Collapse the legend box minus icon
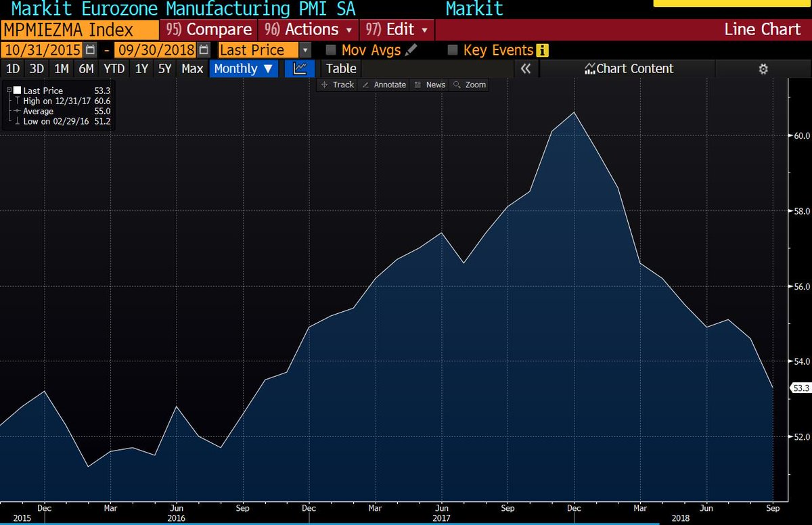812x525 pixels. pos(9,90)
